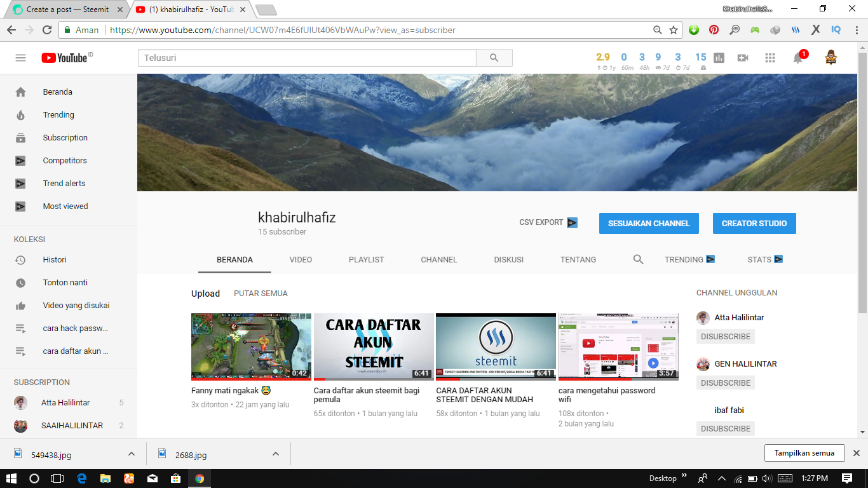
Task: Expand the 2688.jpg download chevron
Action: pos(275,454)
